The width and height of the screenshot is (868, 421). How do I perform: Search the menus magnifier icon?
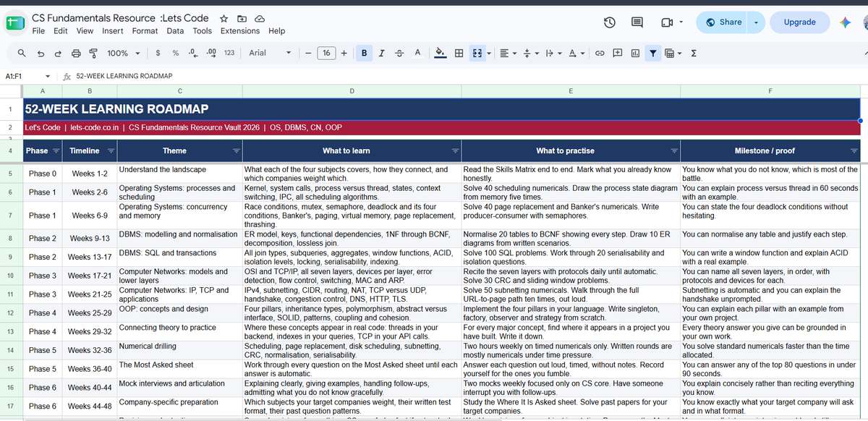point(22,53)
